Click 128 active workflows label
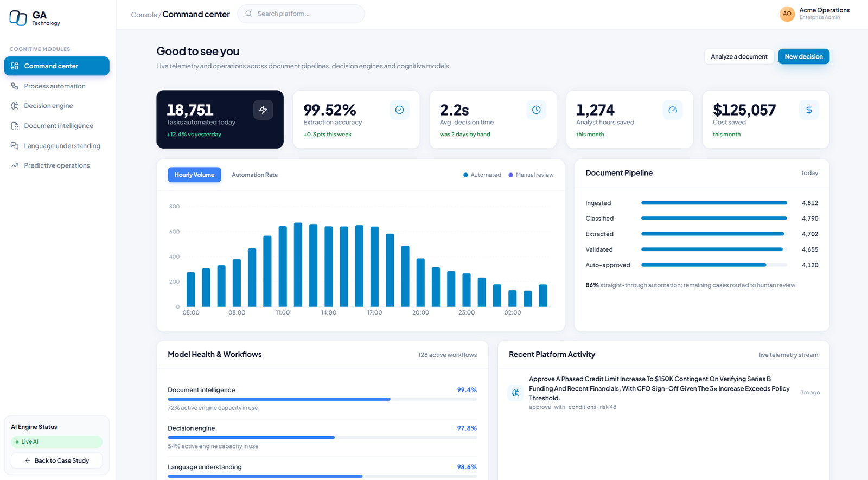 [x=448, y=355]
